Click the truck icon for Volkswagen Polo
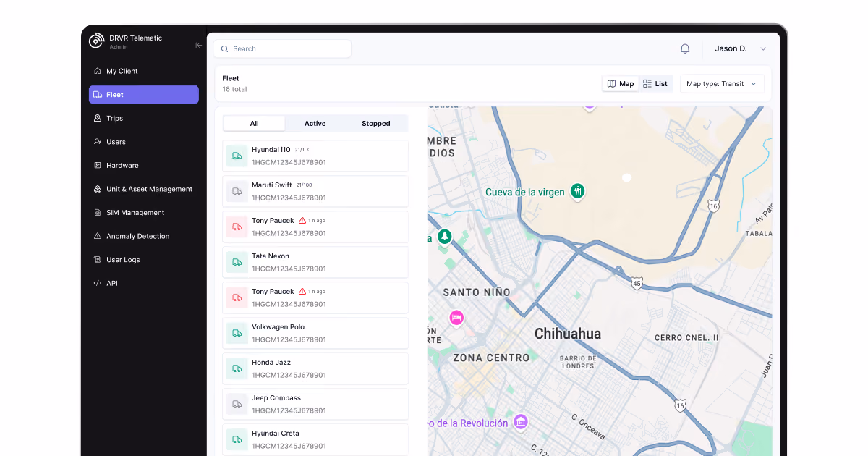 237,333
